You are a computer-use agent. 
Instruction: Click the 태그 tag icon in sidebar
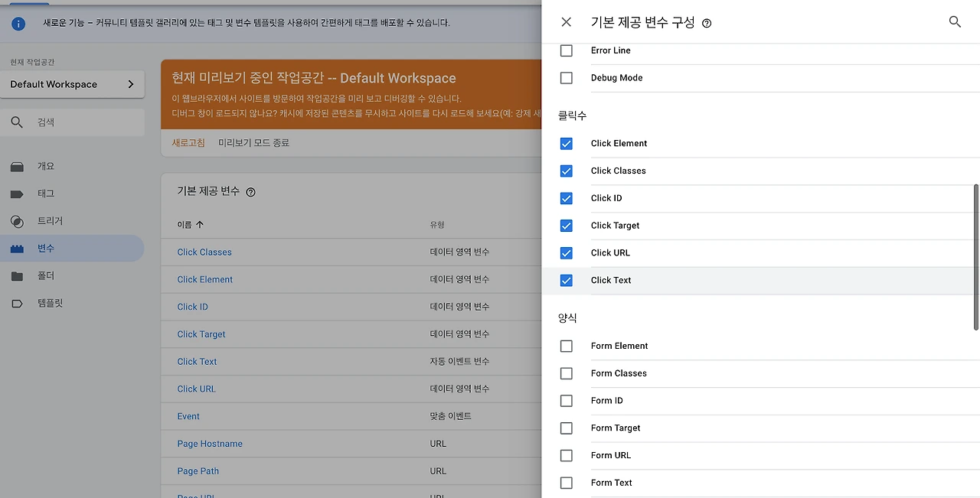pyautogui.click(x=17, y=194)
